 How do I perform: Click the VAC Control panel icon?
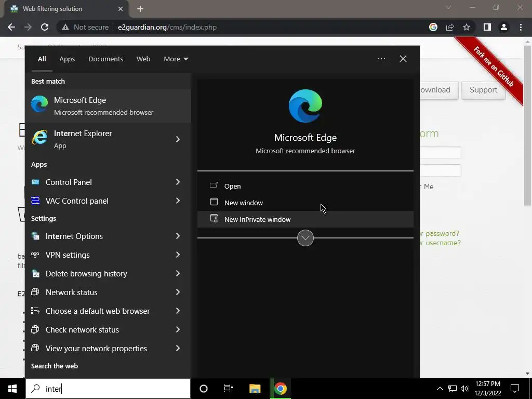tap(35, 201)
